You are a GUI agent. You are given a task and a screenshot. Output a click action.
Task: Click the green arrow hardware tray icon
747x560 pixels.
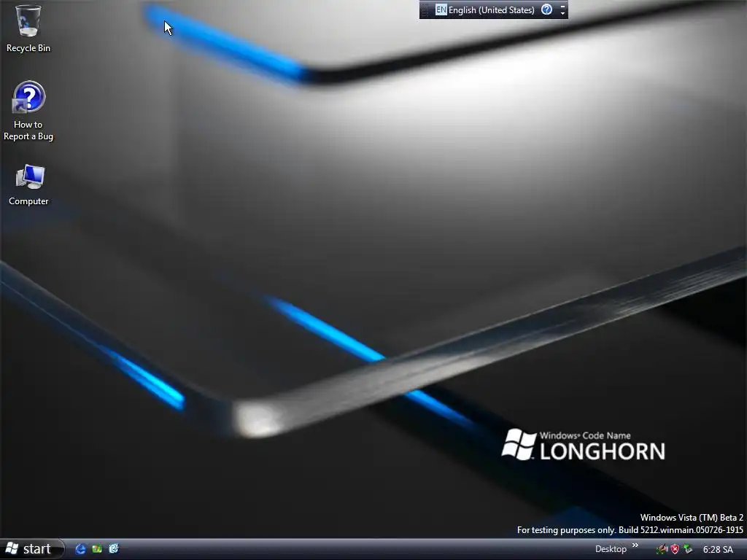coord(688,550)
